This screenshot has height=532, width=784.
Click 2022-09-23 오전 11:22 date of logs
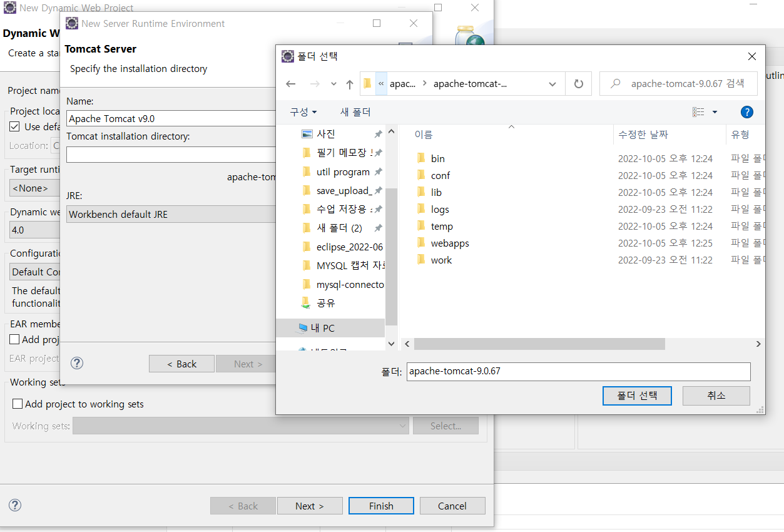(665, 209)
